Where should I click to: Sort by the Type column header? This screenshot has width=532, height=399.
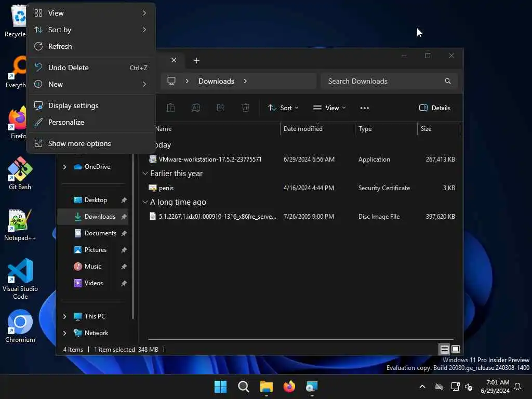[386, 129]
